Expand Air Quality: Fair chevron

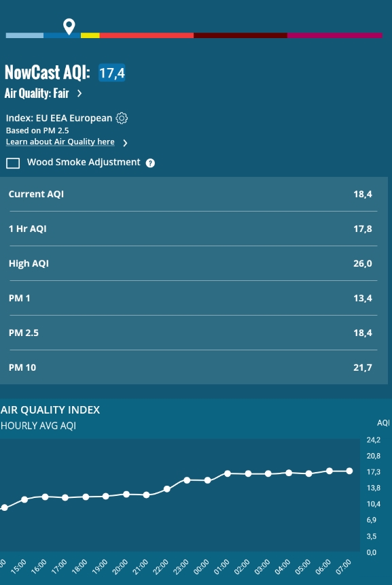[x=79, y=93]
